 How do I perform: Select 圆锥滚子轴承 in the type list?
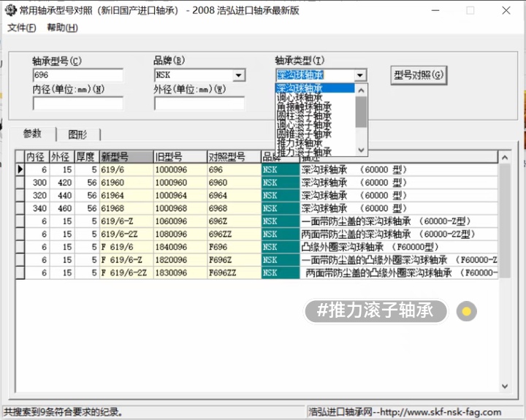315,134
